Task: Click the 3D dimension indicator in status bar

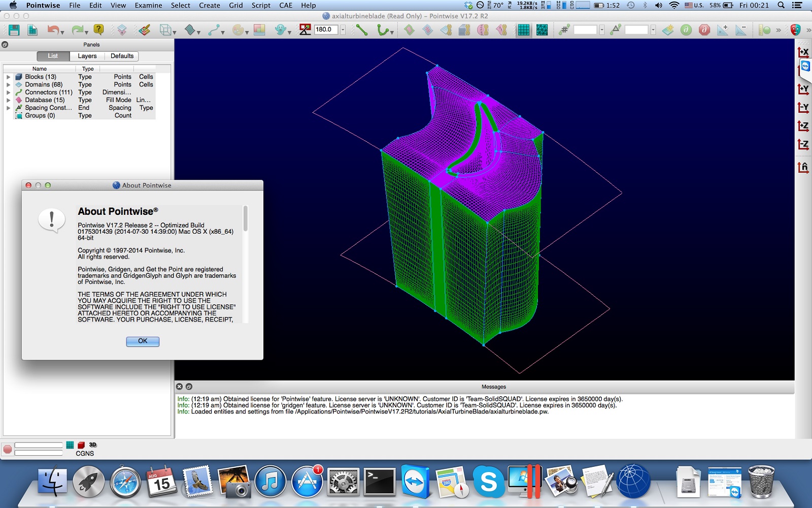Action: tap(93, 444)
